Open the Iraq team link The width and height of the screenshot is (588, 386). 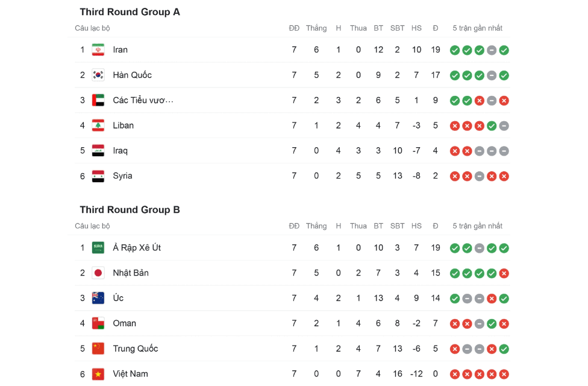pos(120,151)
